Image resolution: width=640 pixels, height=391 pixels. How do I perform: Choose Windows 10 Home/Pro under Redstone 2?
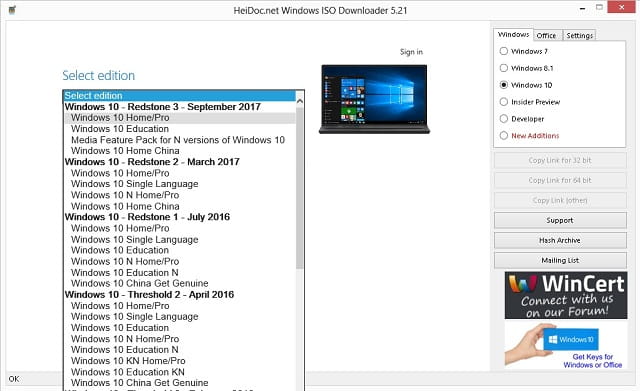[x=180, y=173]
